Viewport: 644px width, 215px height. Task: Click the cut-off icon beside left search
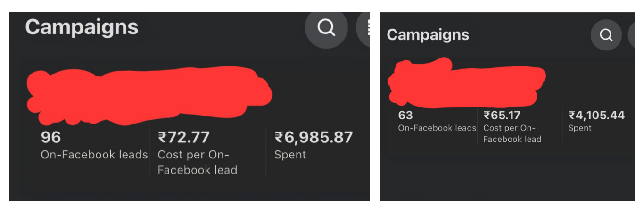point(364,28)
